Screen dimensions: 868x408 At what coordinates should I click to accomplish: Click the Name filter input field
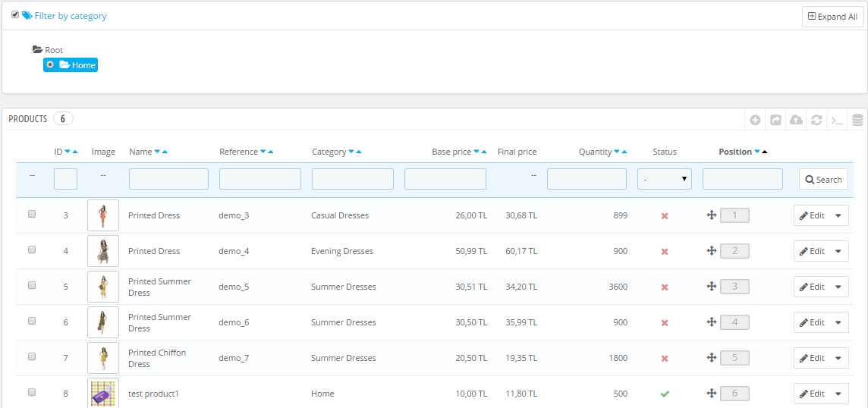169,180
